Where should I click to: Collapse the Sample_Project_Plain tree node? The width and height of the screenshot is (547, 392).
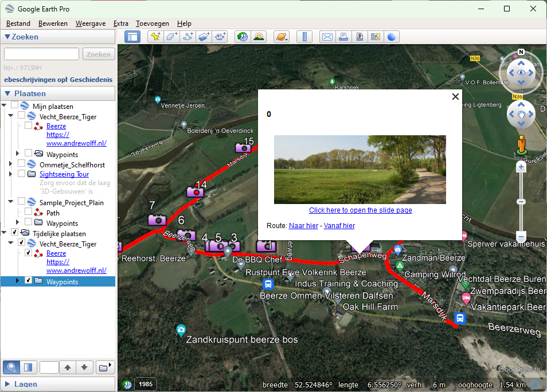(11, 202)
